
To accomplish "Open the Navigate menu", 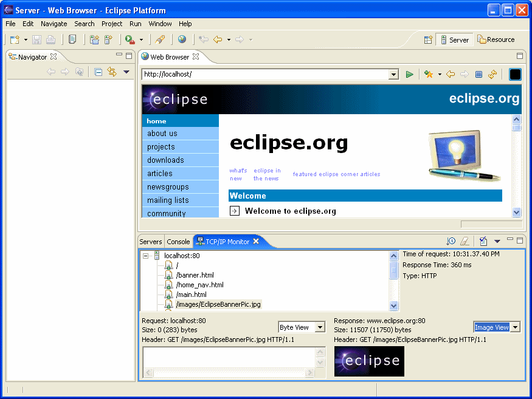I will click(54, 24).
